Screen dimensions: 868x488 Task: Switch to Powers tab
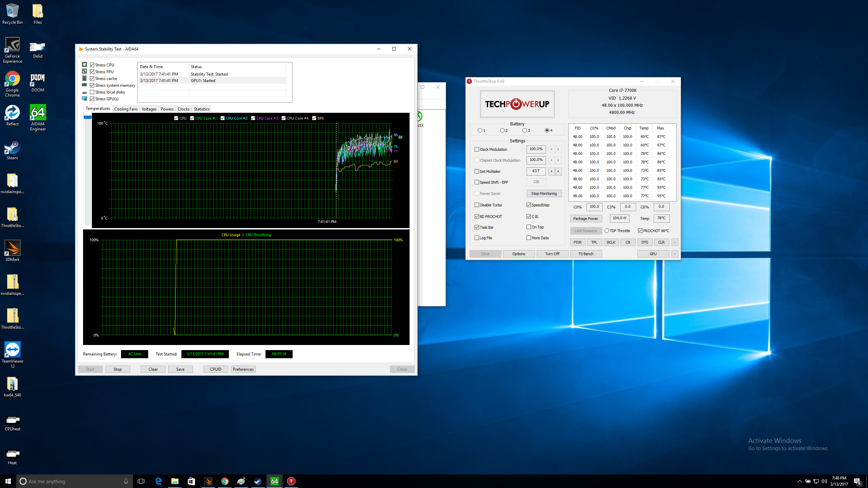[167, 109]
